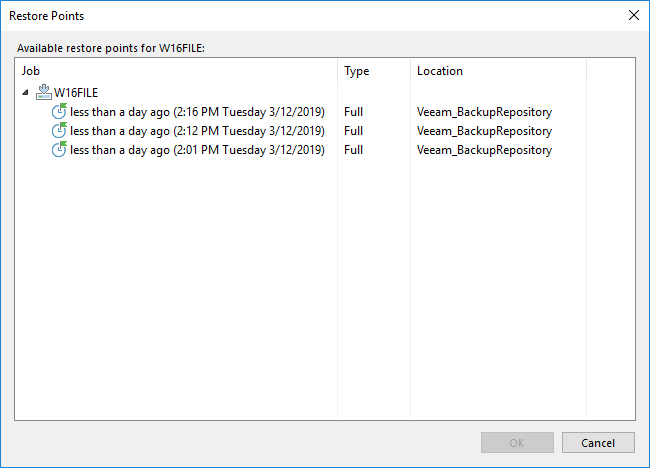This screenshot has width=650, height=468.
Task: Click Full type of the 2:01 PM row
Action: tap(353, 150)
